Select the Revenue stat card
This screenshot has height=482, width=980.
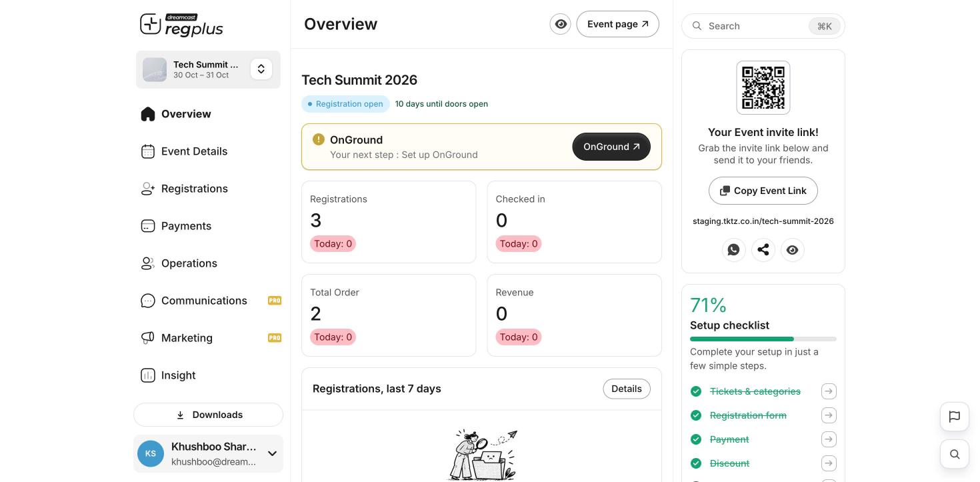coord(575,315)
